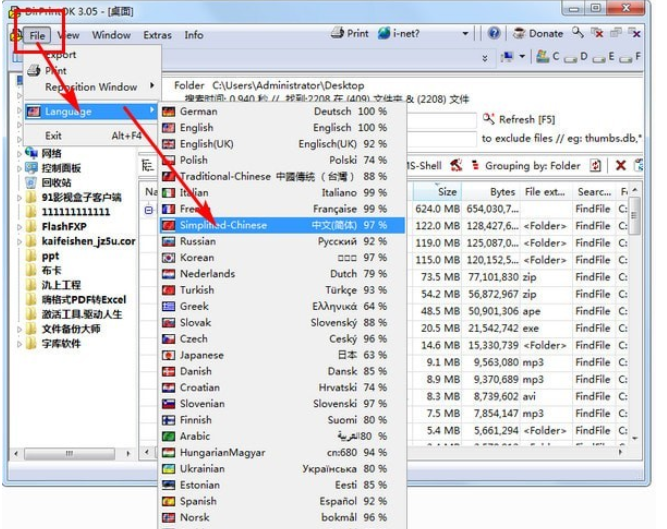This screenshot has width=667, height=529.
Task: Select Japanese language option
Action: click(201, 355)
